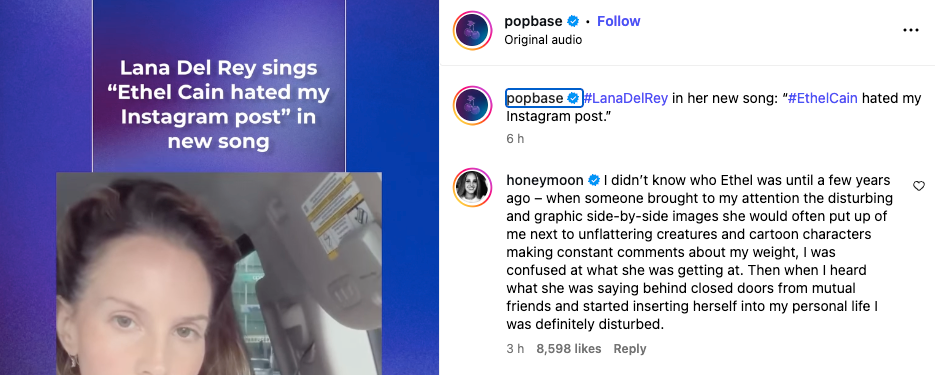Click the video of the woman in car
The width and height of the screenshot is (935, 375).
click(x=219, y=274)
